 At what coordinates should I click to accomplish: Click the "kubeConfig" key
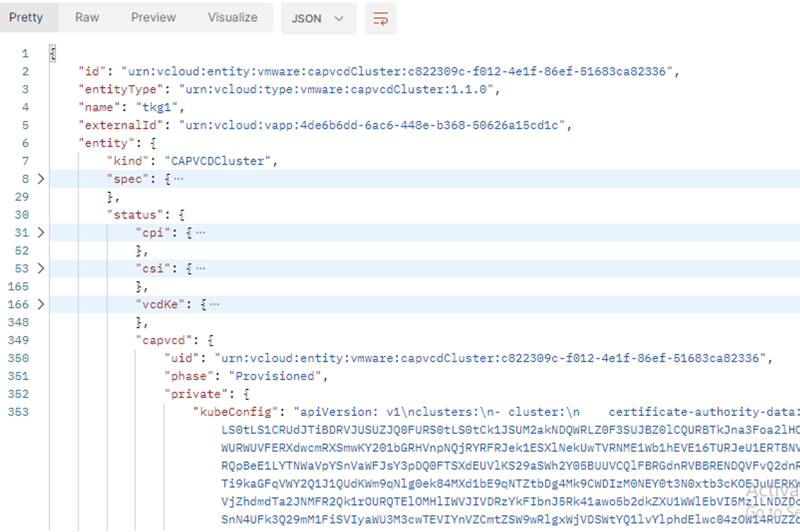pyautogui.click(x=235, y=412)
